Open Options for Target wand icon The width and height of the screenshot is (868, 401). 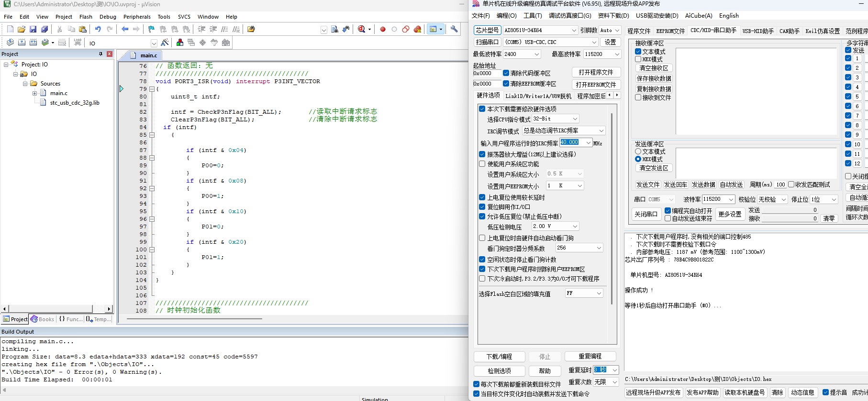165,43
